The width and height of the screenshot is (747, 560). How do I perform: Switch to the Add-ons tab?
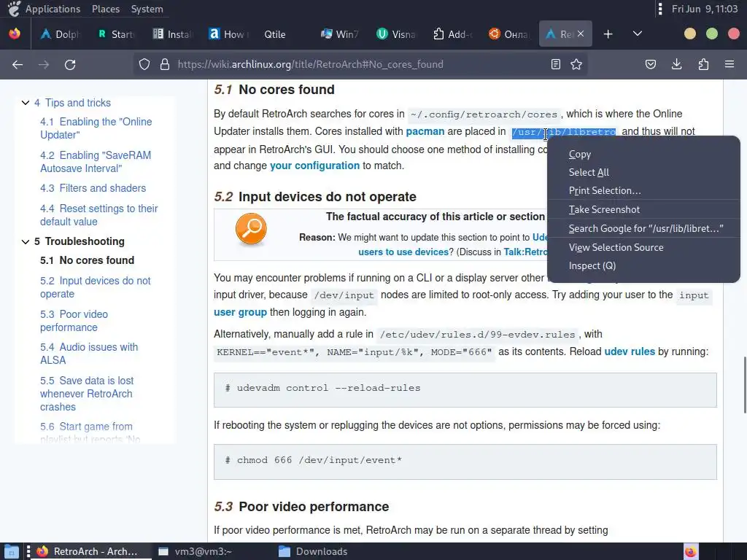tap(452, 34)
